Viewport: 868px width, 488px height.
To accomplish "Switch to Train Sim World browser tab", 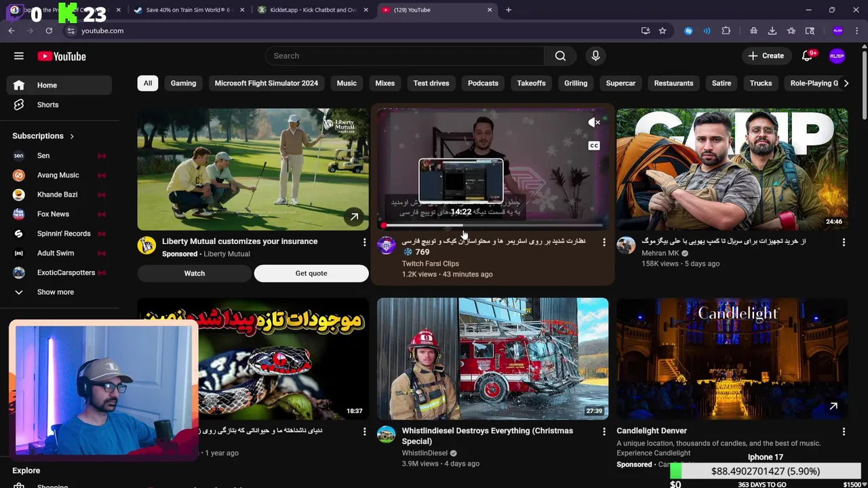I will [189, 10].
